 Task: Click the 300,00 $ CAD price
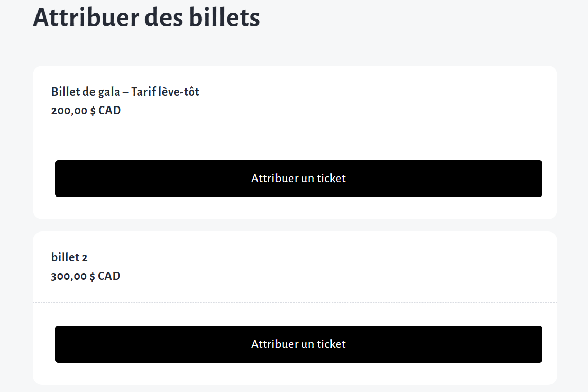tap(86, 276)
